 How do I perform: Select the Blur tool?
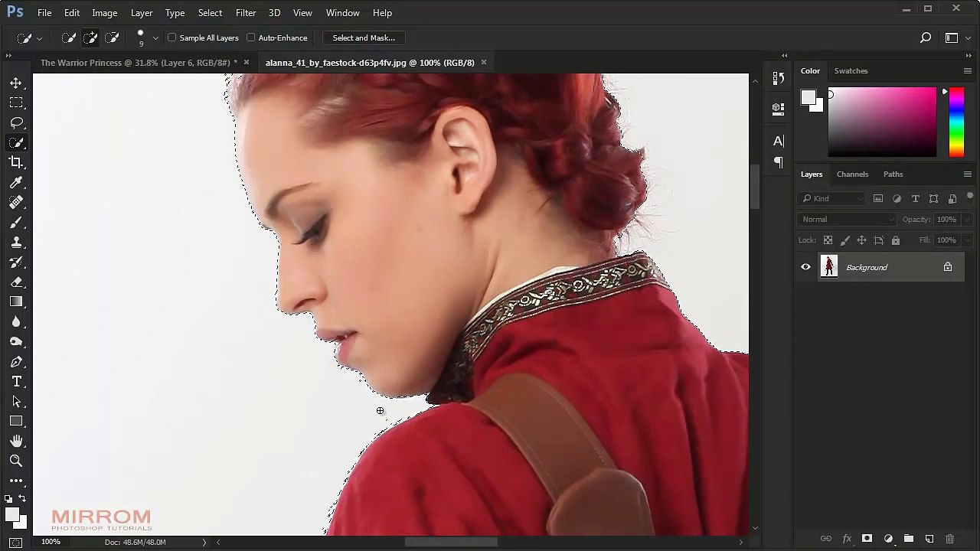click(x=16, y=321)
